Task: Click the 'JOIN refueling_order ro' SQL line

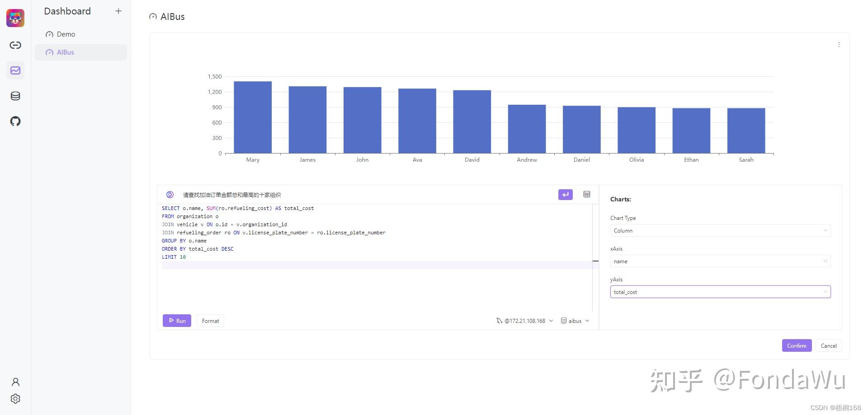Action: coord(274,233)
